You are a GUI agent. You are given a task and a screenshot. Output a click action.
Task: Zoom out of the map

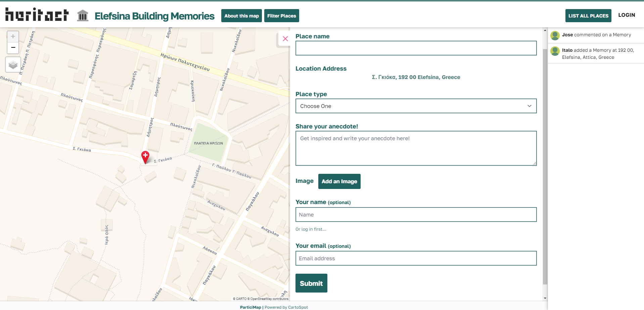[x=13, y=48]
